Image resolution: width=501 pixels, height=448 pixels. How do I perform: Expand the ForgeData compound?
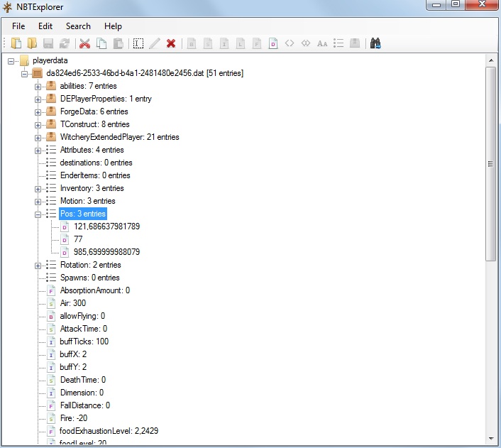pos(38,112)
